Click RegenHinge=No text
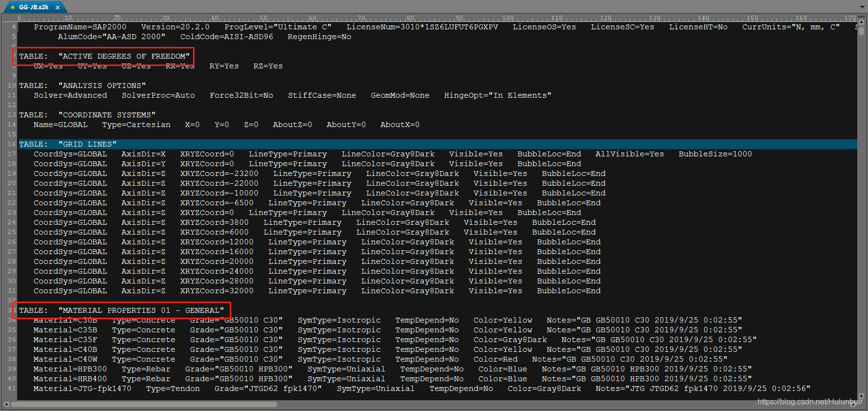The height and width of the screenshot is (411, 868). point(320,37)
